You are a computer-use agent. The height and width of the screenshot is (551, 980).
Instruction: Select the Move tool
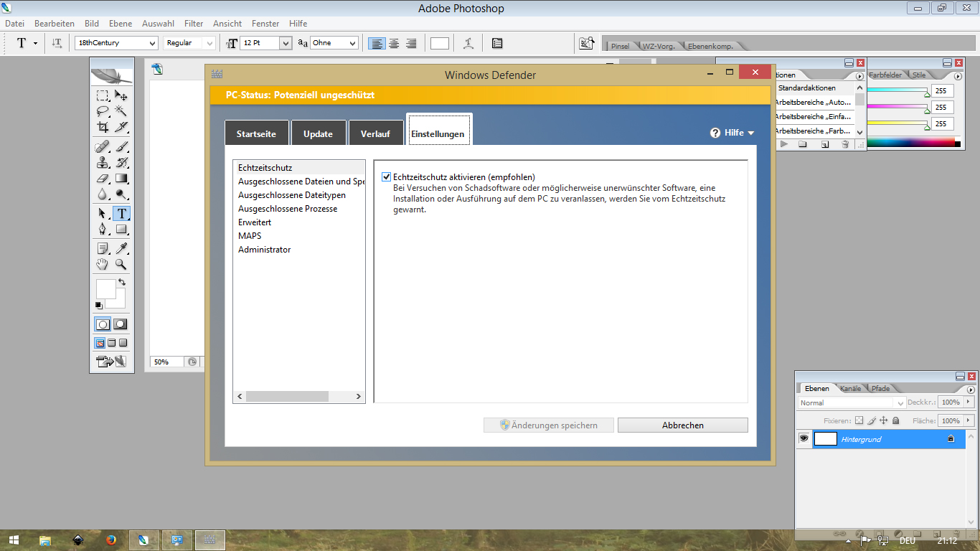coord(121,95)
